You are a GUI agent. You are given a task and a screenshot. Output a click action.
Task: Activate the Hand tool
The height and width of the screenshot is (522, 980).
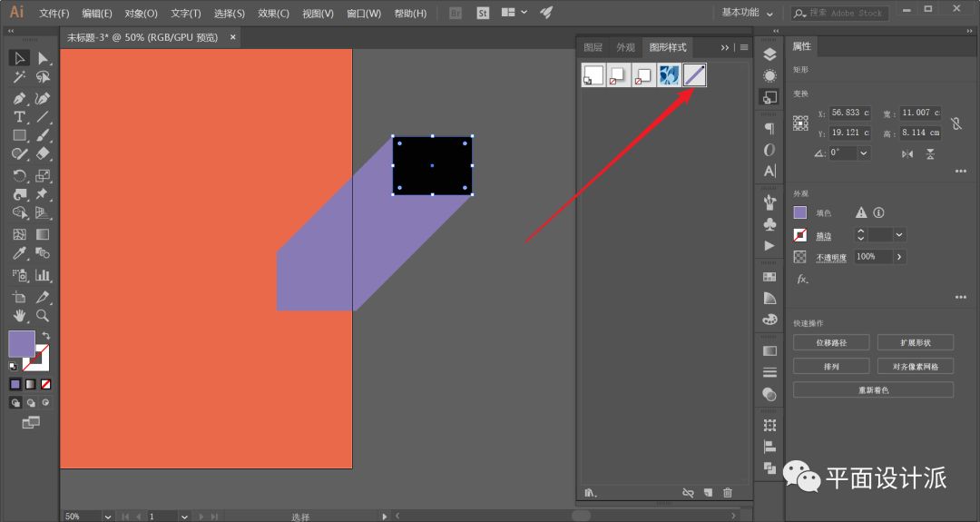pos(19,316)
